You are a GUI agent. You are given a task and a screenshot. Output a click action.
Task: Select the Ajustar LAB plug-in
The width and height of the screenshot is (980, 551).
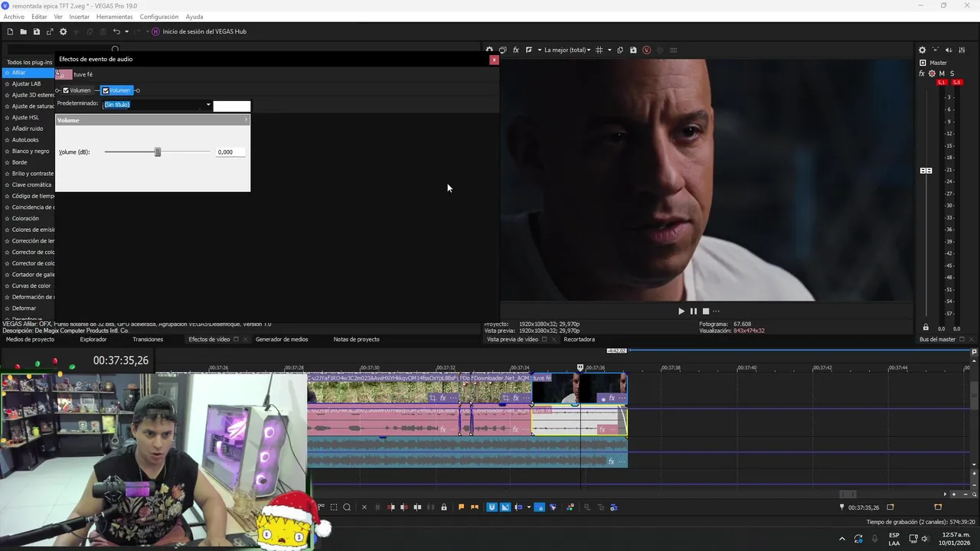pyautogui.click(x=28, y=83)
